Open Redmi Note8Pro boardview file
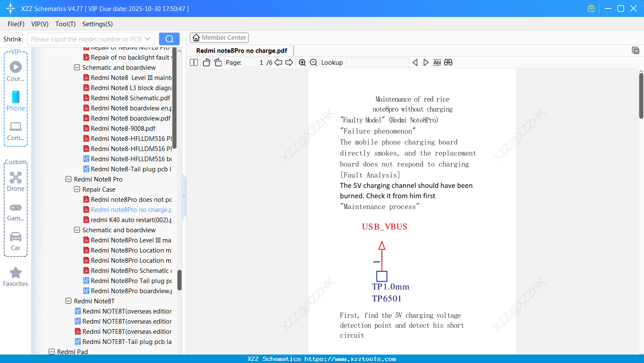Image resolution: width=644 pixels, height=363 pixels. click(127, 291)
